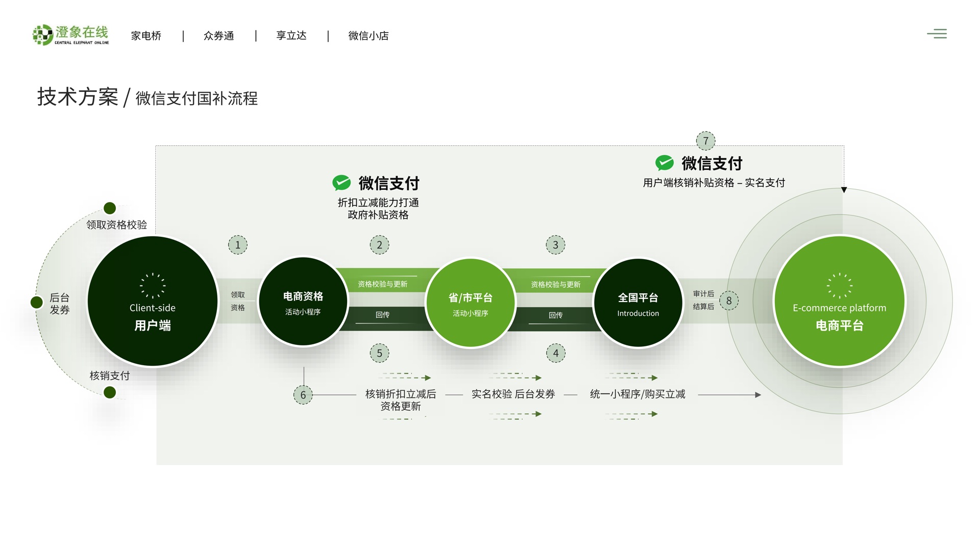Click the 澄象在线 logo
Viewport: 980px width, 551px height.
(x=70, y=35)
